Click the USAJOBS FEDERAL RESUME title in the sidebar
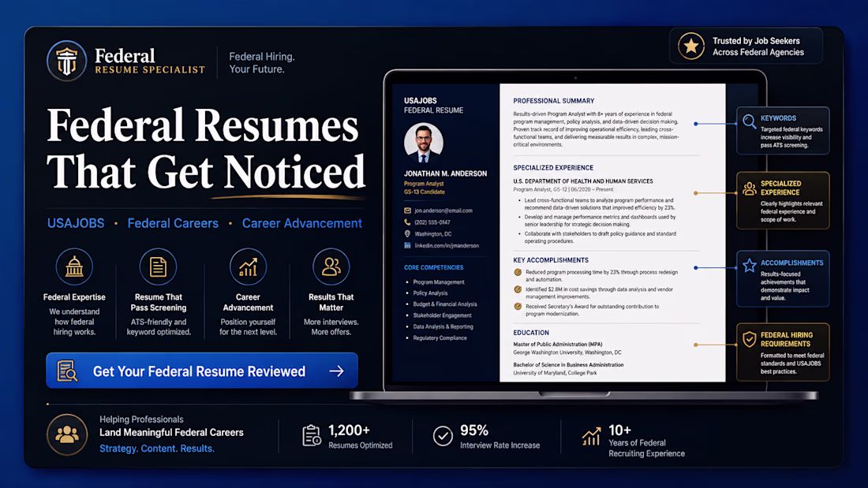The height and width of the screenshot is (488, 868). [x=433, y=105]
